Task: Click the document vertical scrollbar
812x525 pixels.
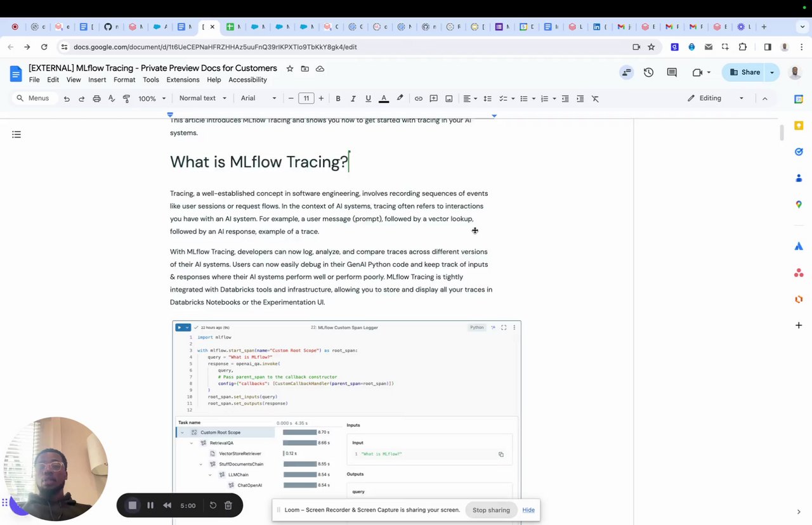Action: coord(782,133)
